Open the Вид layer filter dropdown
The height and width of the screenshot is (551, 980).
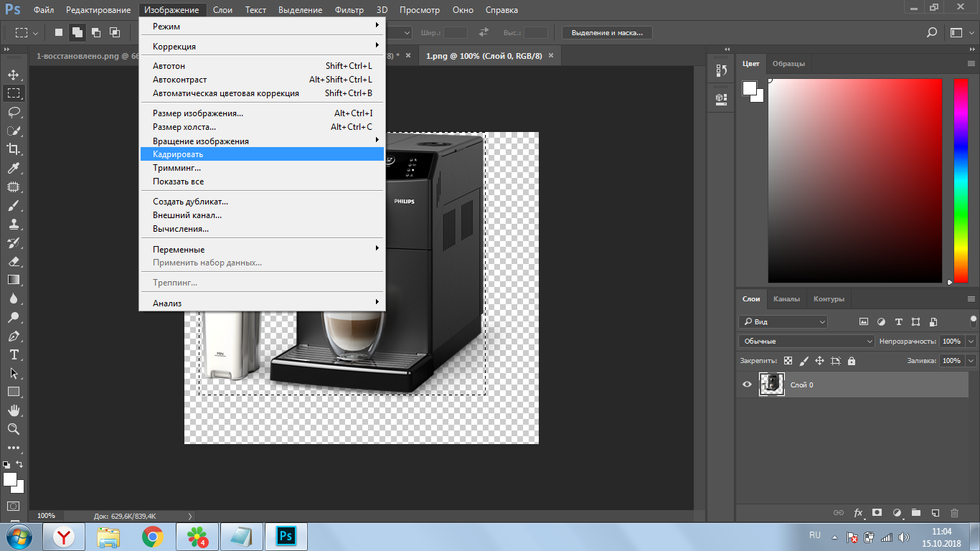[783, 322]
